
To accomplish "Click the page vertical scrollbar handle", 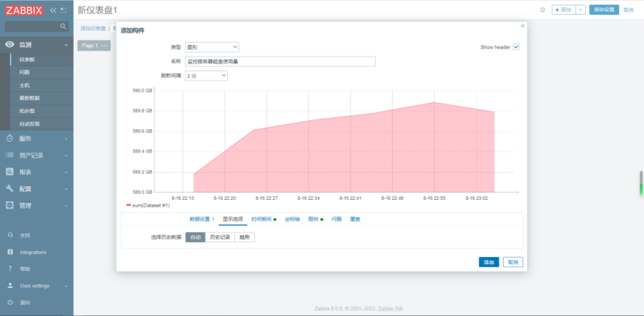I will pos(641,183).
